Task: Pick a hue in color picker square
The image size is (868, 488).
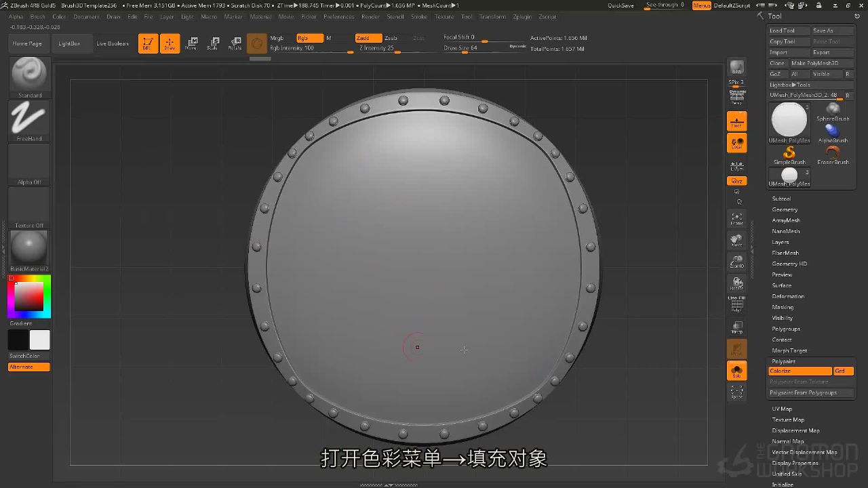Action: 29,296
